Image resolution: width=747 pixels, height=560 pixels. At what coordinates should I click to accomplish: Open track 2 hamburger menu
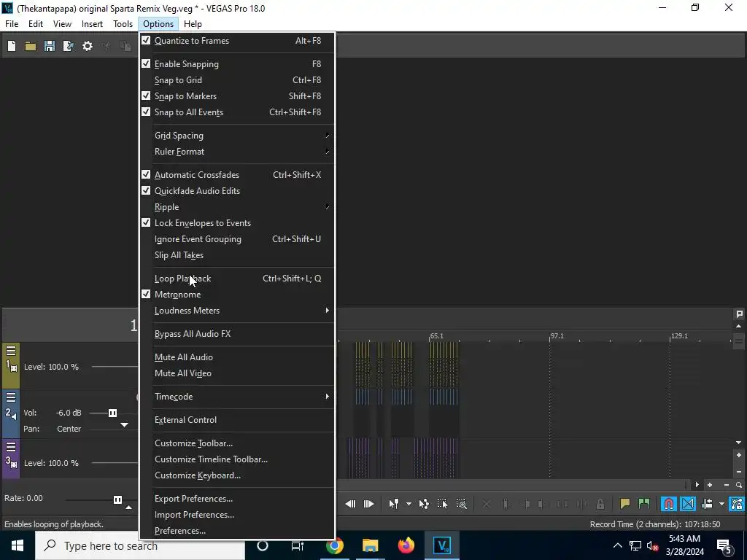point(11,397)
